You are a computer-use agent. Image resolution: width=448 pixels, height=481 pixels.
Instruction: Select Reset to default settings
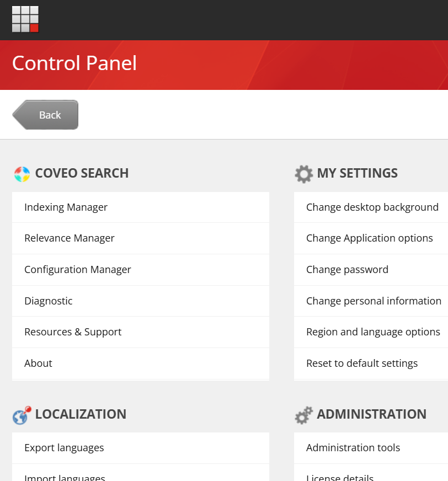362,364
